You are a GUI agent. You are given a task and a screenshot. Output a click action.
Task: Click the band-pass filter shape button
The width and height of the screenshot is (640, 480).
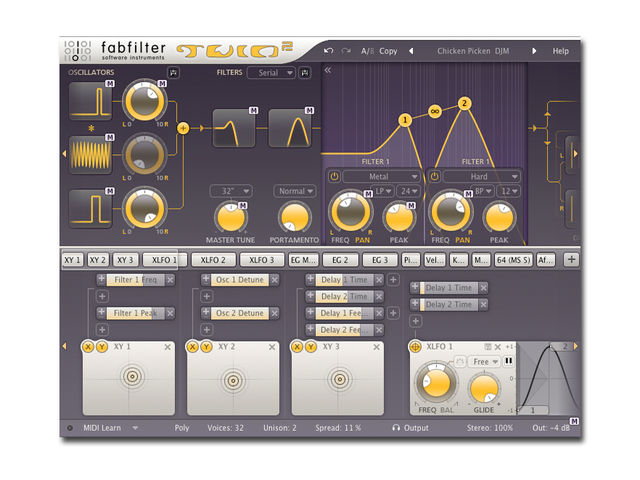click(289, 128)
